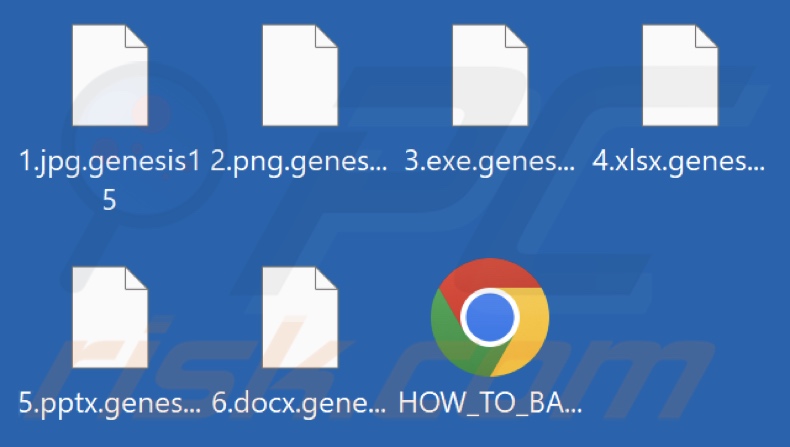Select the 5.pptx.genes... filename label
This screenshot has width=790, height=447.
109,404
